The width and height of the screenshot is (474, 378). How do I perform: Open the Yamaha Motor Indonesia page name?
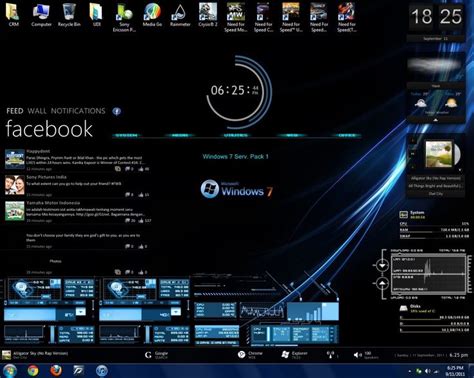(53, 203)
